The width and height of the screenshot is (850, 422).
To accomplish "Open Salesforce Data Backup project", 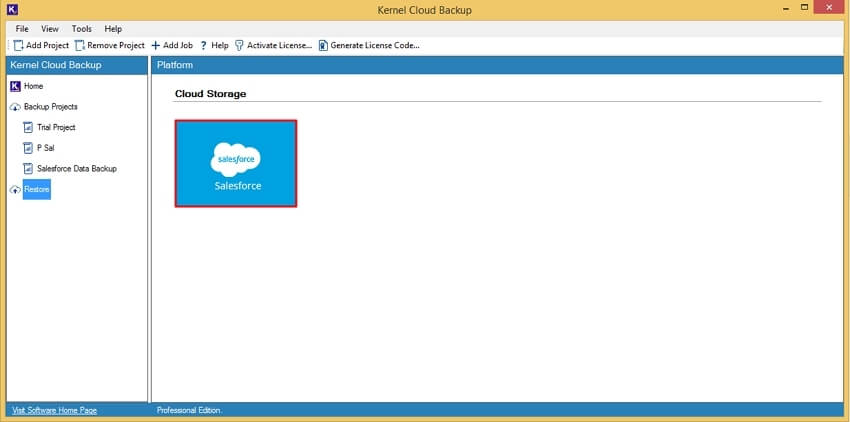I will coord(77,169).
